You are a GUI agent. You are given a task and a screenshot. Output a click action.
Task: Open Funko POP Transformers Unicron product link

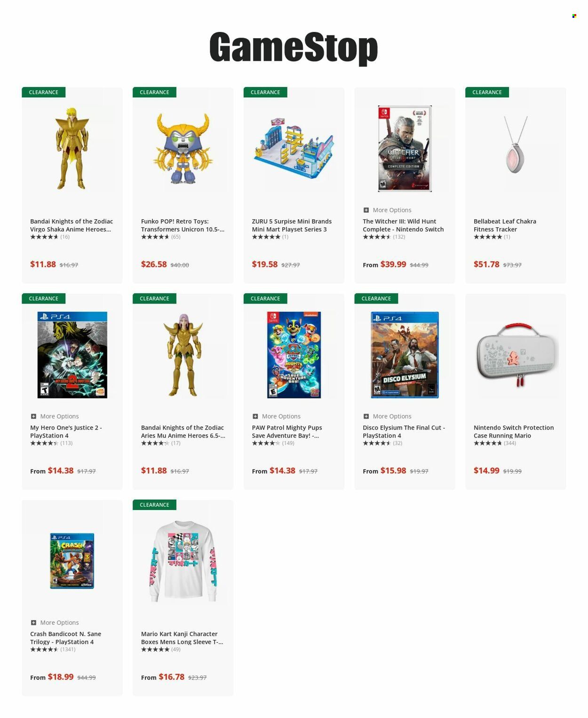pos(183,225)
